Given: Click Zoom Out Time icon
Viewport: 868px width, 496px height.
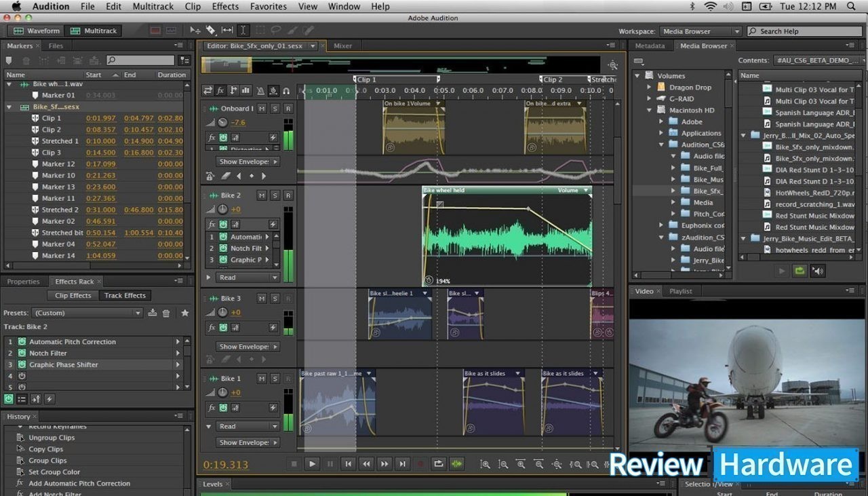Looking at the screenshot, I should point(538,464).
